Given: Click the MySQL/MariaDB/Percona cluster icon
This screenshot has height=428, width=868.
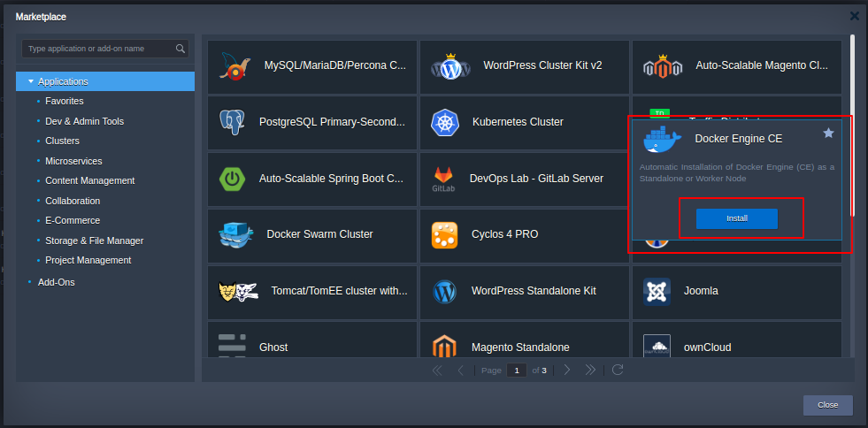Looking at the screenshot, I should pyautogui.click(x=233, y=65).
